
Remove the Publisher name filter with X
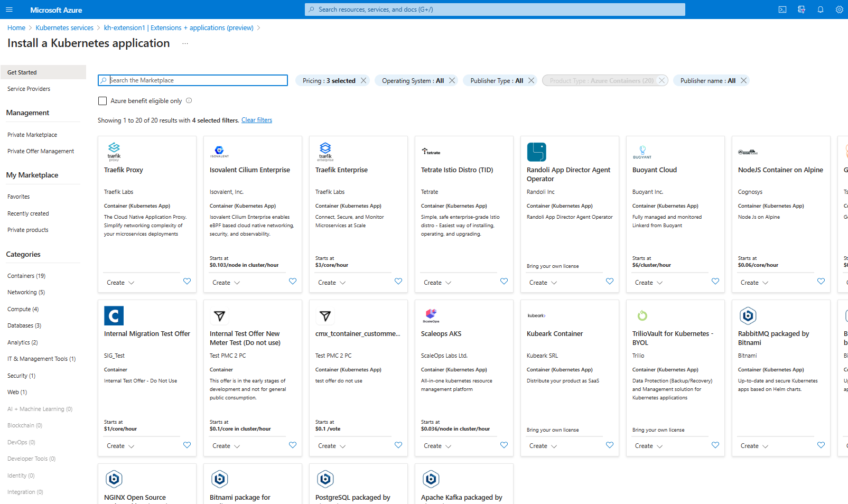(x=743, y=80)
